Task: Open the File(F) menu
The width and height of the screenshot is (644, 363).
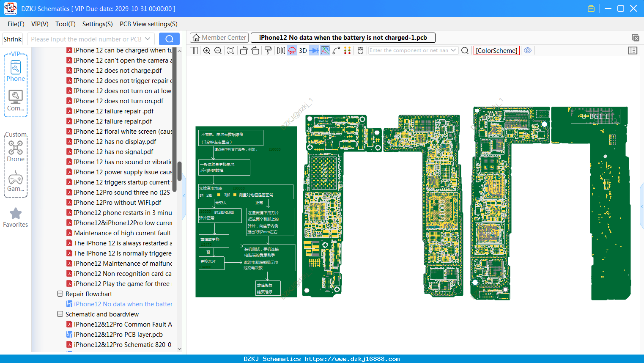Action: pyautogui.click(x=16, y=24)
